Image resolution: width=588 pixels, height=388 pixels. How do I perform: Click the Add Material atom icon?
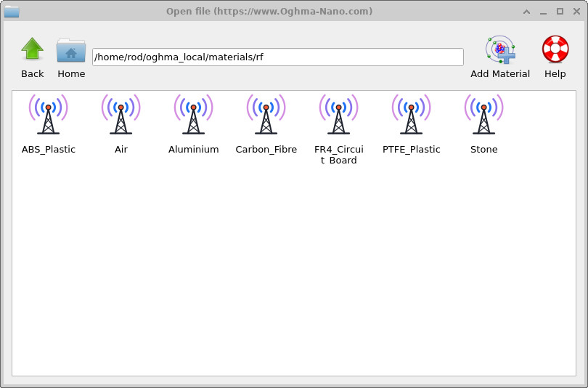[x=500, y=49]
